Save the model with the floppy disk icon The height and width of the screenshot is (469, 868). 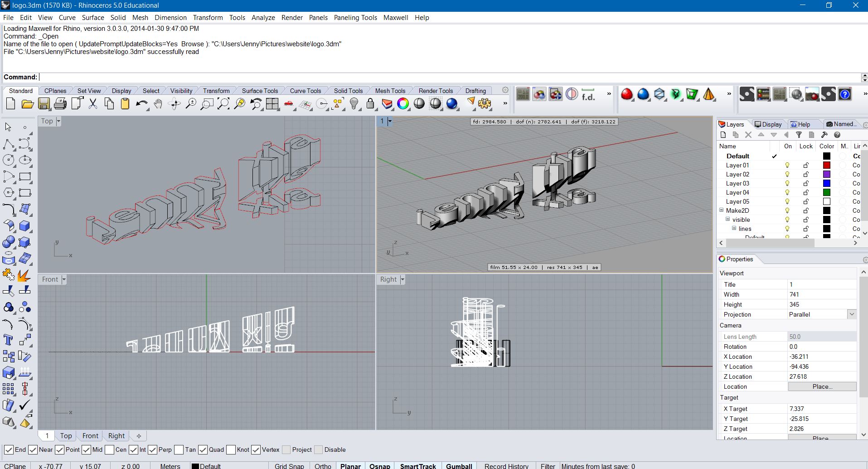pyautogui.click(x=44, y=104)
